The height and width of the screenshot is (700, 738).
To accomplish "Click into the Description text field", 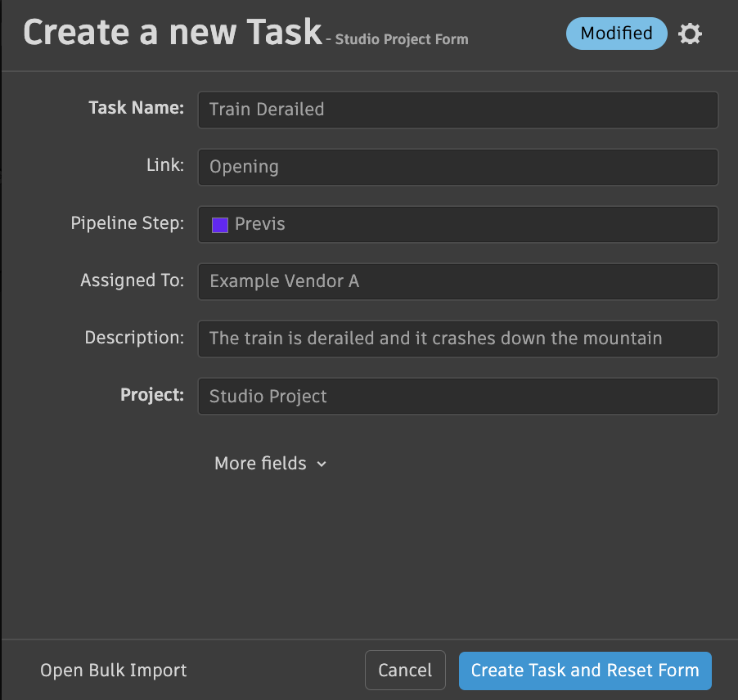I will click(458, 339).
